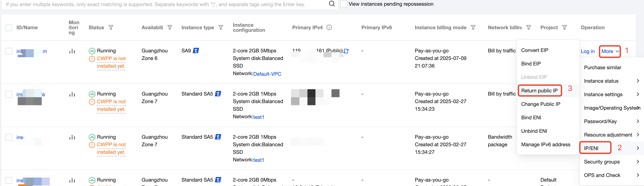Screen dimensions: 644x186
Task: Open the Default-VPC network link
Action: pos(267,74)
